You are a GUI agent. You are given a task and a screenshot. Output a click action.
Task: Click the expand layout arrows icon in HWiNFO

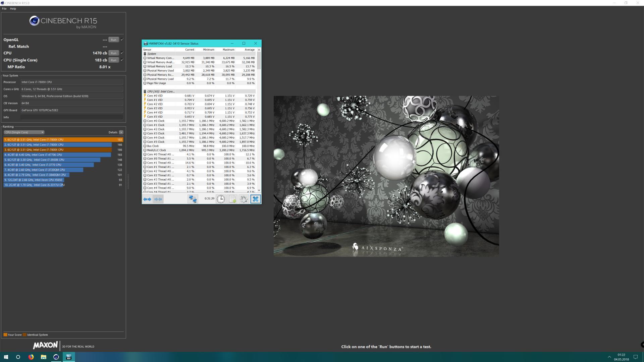[x=147, y=199]
